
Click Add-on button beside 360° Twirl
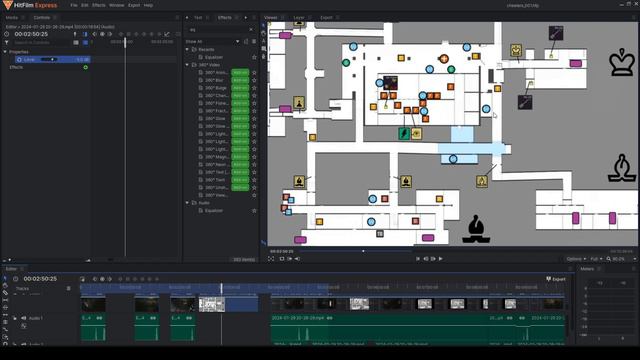240,180
